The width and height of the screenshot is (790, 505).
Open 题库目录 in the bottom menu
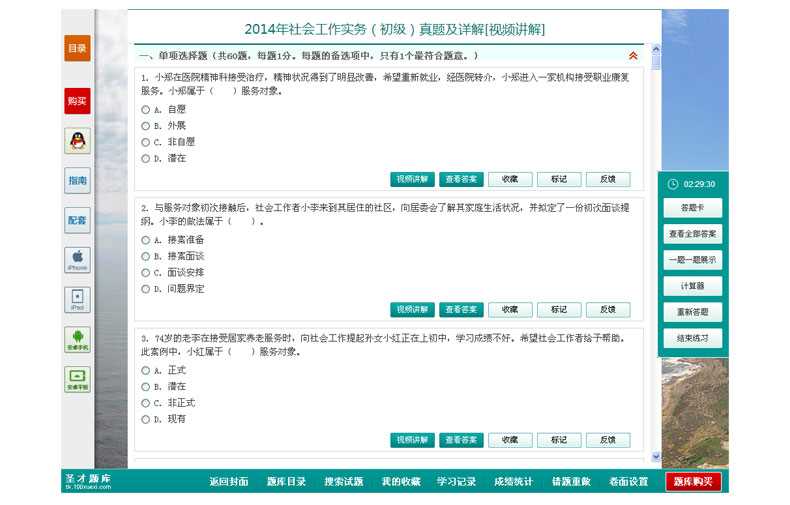pyautogui.click(x=286, y=481)
